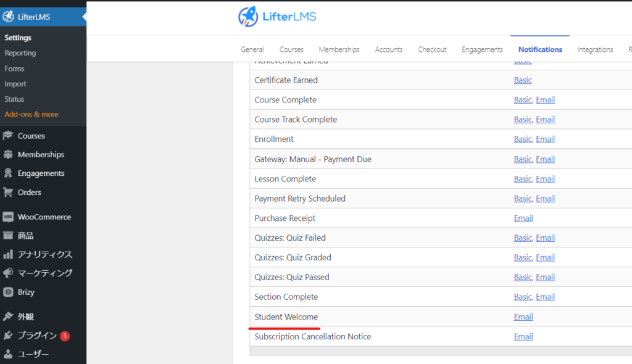The image size is (632, 364).
Task: Click the 商品 archive box icon
Action: tap(8, 236)
